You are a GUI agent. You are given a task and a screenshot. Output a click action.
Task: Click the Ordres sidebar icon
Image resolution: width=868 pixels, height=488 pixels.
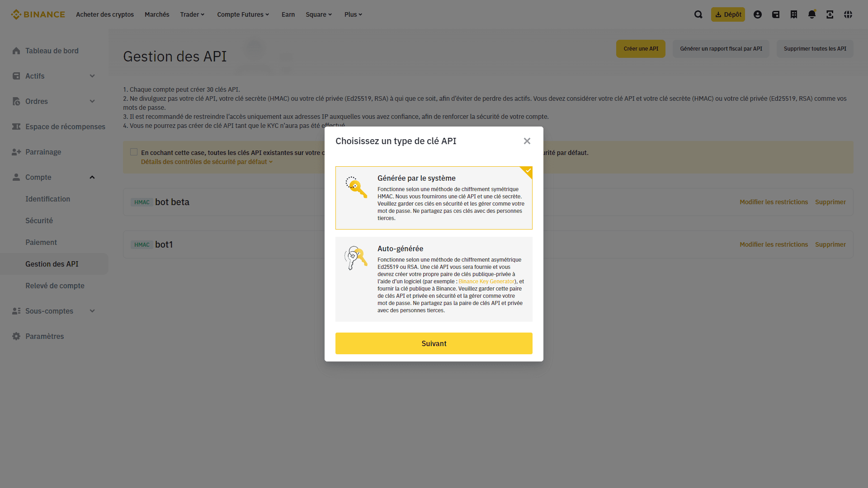point(16,101)
